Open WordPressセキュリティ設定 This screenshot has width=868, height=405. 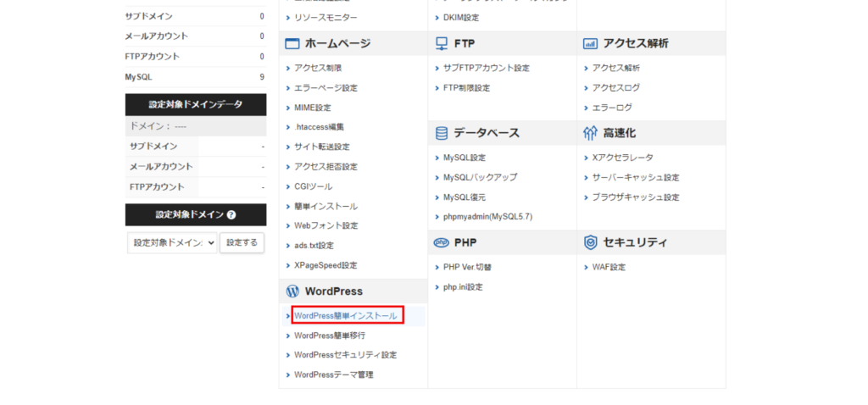tap(346, 355)
